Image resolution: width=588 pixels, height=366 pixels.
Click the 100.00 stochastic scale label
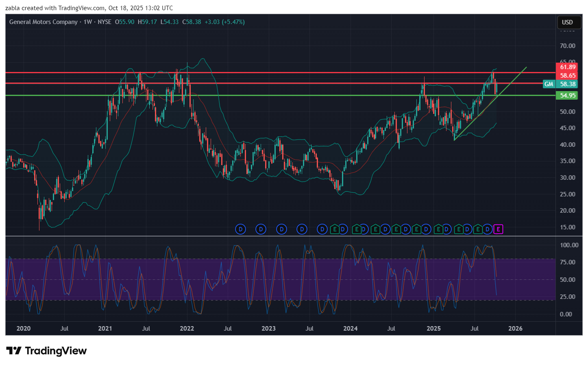[x=569, y=245]
